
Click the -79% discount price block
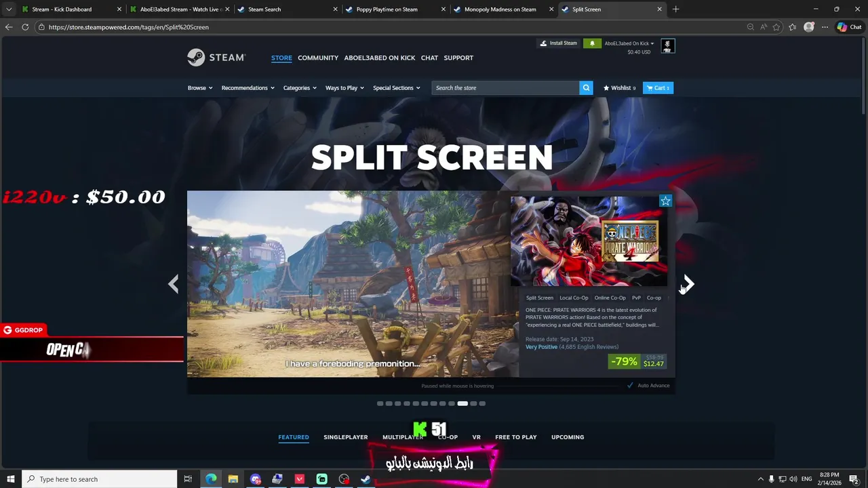point(637,362)
